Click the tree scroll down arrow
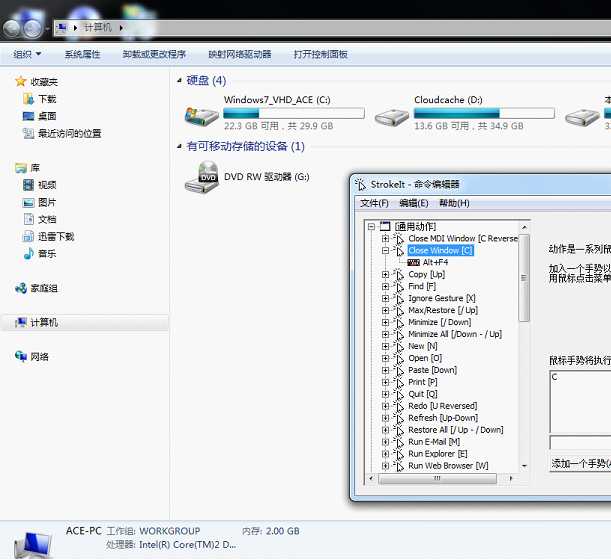 524,466
